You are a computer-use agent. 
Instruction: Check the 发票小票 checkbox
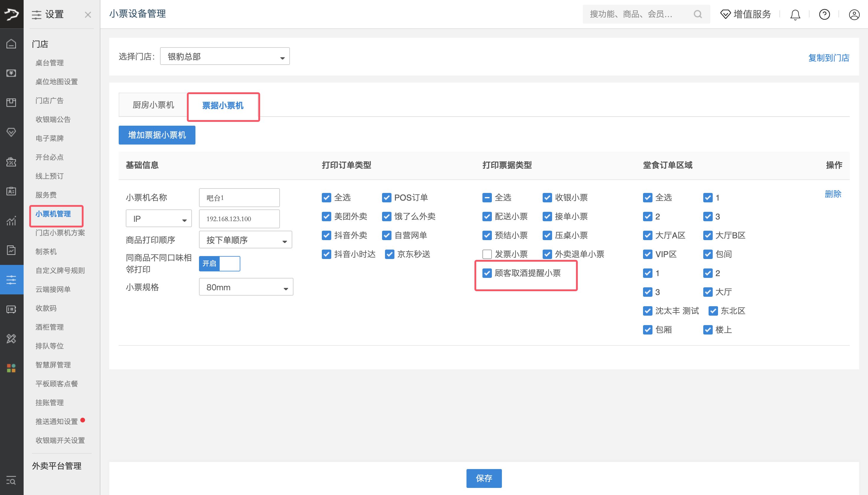[x=487, y=254]
